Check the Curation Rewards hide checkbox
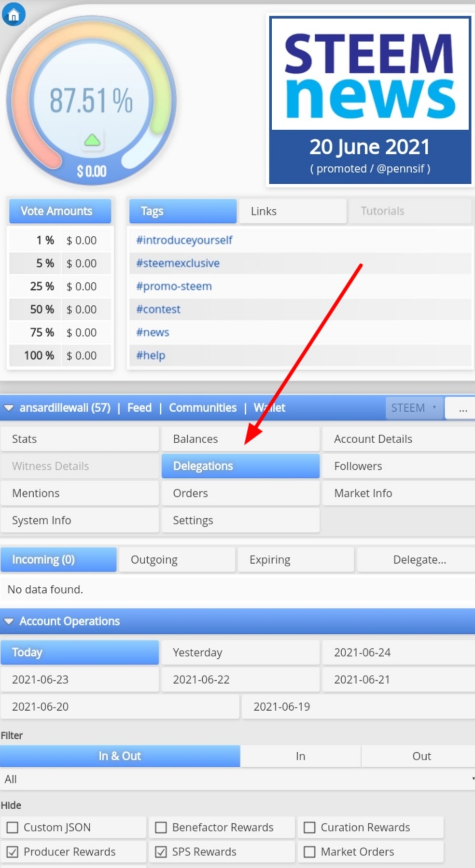475x868 pixels. pos(309,827)
